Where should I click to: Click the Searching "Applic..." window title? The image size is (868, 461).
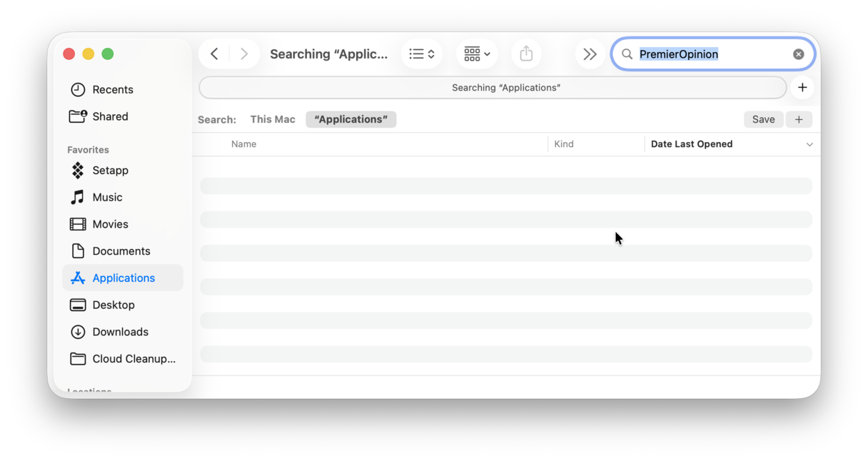pyautogui.click(x=329, y=54)
